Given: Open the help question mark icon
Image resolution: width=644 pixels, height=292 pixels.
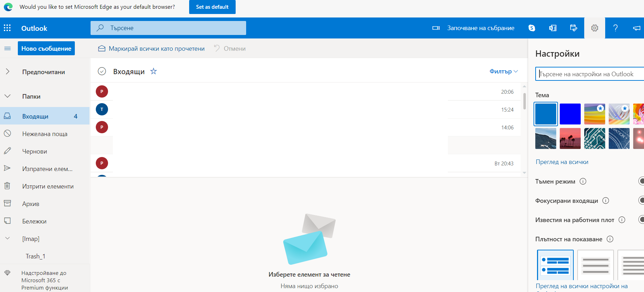Looking at the screenshot, I should pyautogui.click(x=615, y=28).
